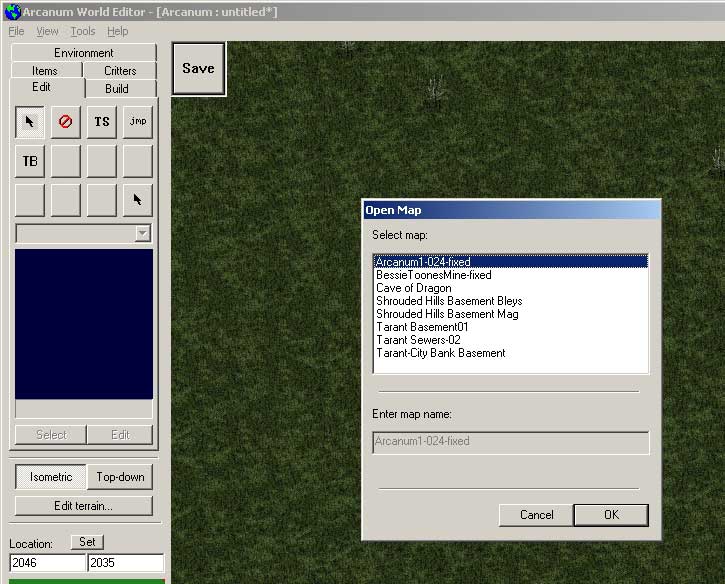Cancel the Open Map dialog

pos(537,515)
